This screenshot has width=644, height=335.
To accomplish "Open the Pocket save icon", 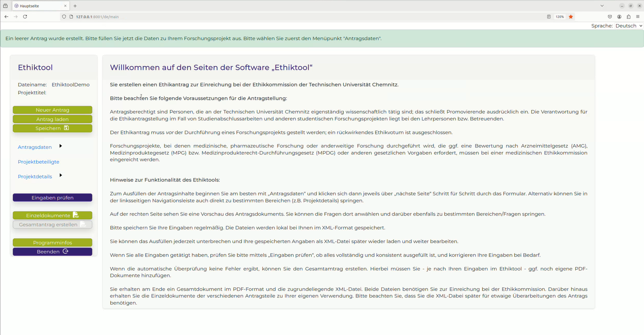I will tap(610, 17).
